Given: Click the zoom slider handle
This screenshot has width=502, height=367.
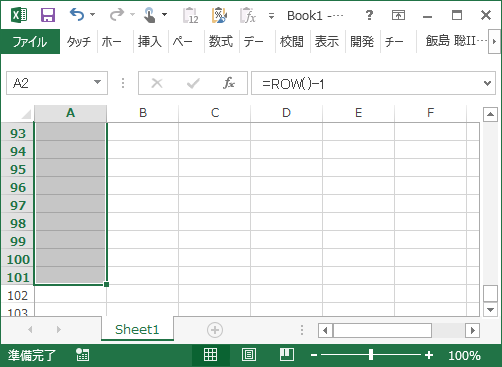Looking at the screenshot, I should [x=371, y=355].
